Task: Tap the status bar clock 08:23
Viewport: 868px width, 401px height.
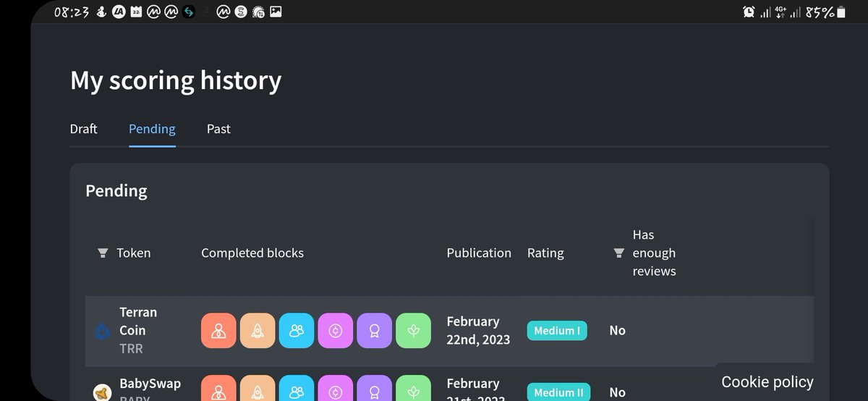Action: point(72,12)
